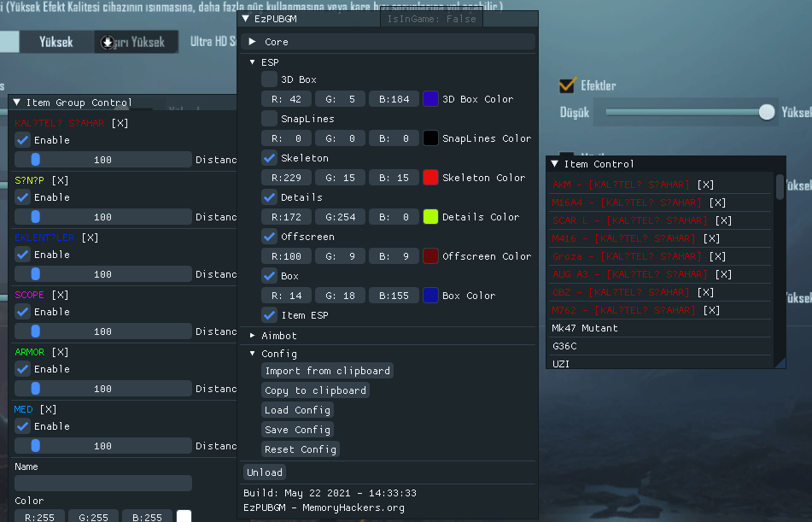
Task: Uncheck Enable under EKLENT?LER group
Action: pos(22,255)
